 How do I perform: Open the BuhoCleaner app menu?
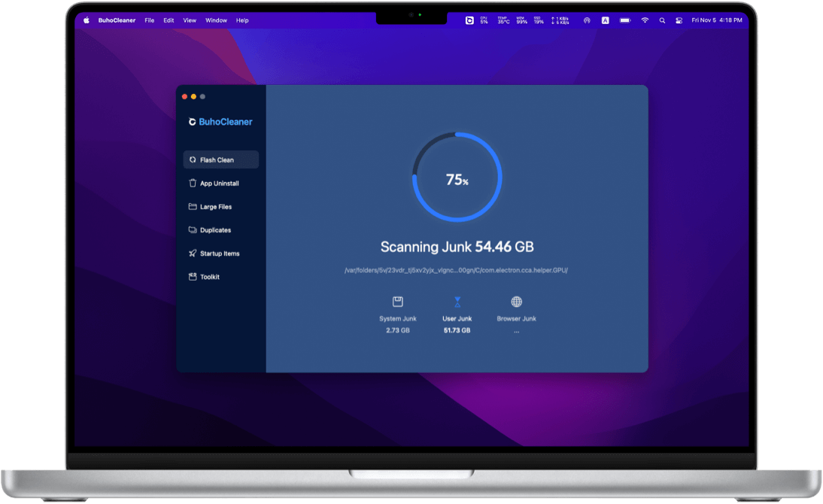(x=117, y=20)
